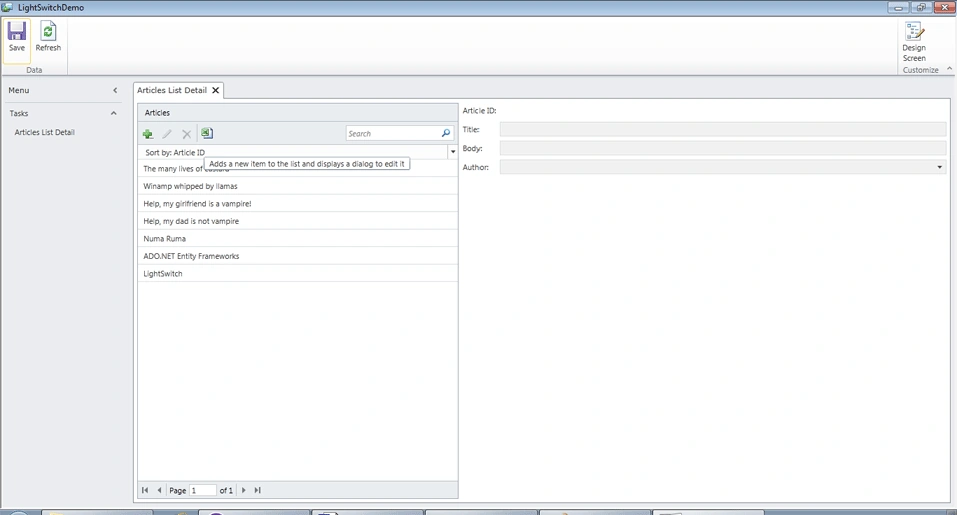
Task: Go to previous page arrow
Action: pos(159,490)
